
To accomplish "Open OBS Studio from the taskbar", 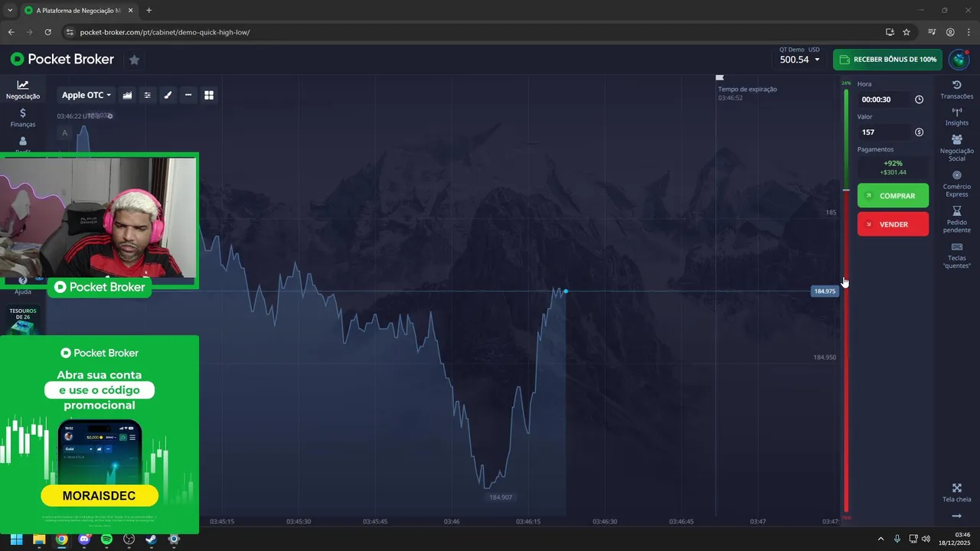I will (129, 539).
